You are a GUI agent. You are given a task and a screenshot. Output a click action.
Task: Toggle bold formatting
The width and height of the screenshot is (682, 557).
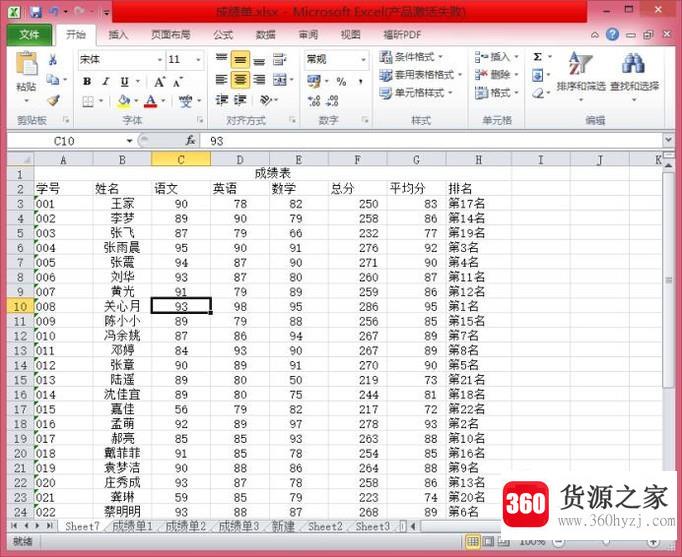(87, 81)
